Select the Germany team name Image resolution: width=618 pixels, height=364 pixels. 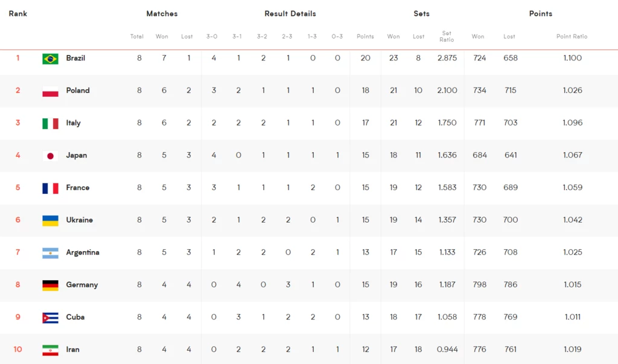click(81, 285)
